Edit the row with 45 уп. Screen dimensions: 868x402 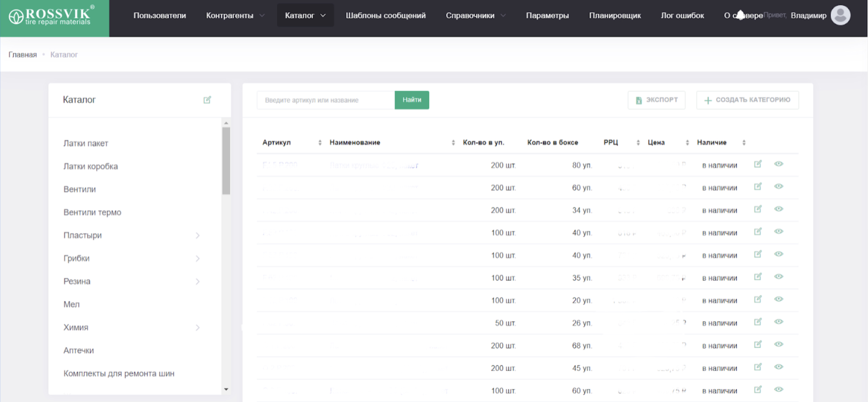(758, 367)
